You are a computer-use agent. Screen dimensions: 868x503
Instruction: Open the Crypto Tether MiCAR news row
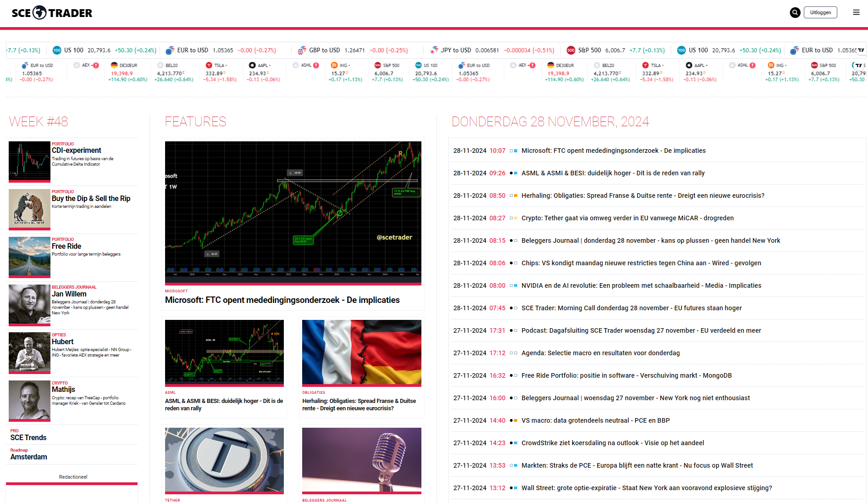pyautogui.click(x=657, y=218)
